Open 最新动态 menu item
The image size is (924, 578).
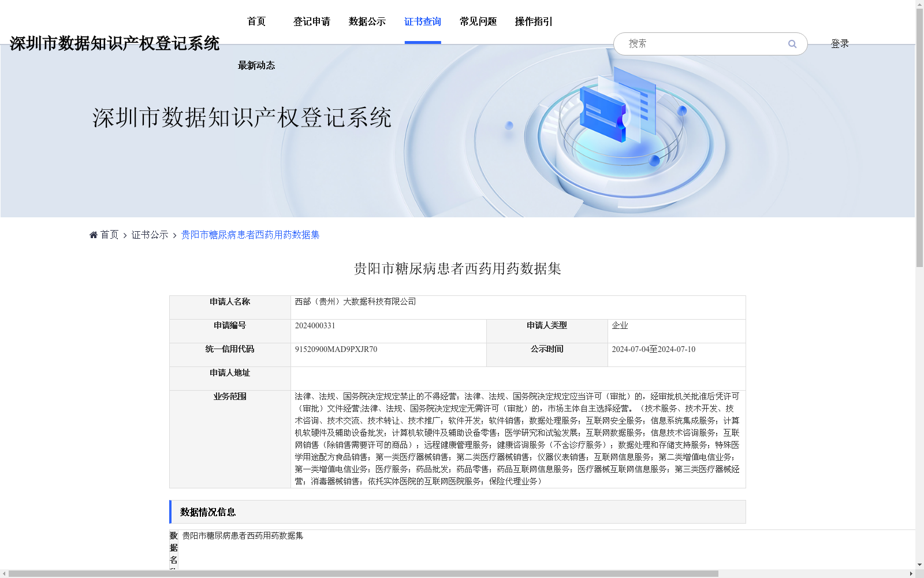256,65
